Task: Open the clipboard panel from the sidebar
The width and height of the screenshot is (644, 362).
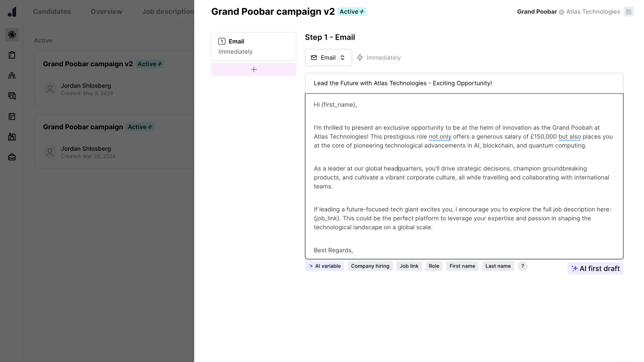Action: (x=11, y=55)
